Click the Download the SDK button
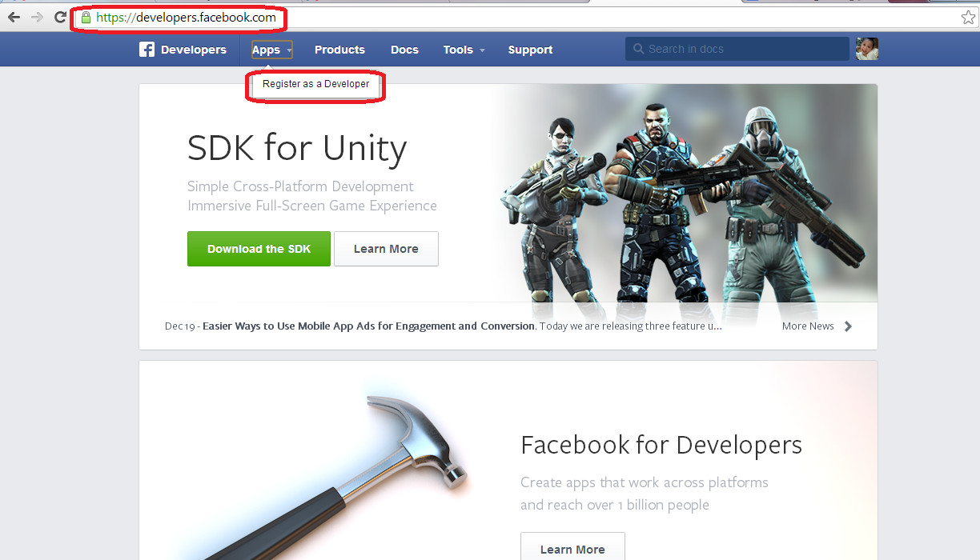This screenshot has width=980, height=560. tap(259, 249)
